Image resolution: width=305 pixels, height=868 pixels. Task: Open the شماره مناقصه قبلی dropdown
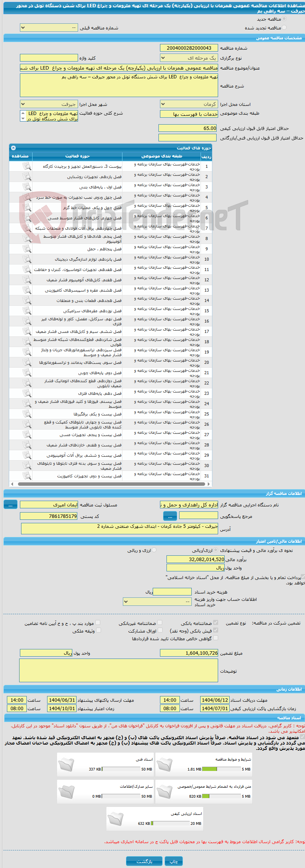pos(49,28)
